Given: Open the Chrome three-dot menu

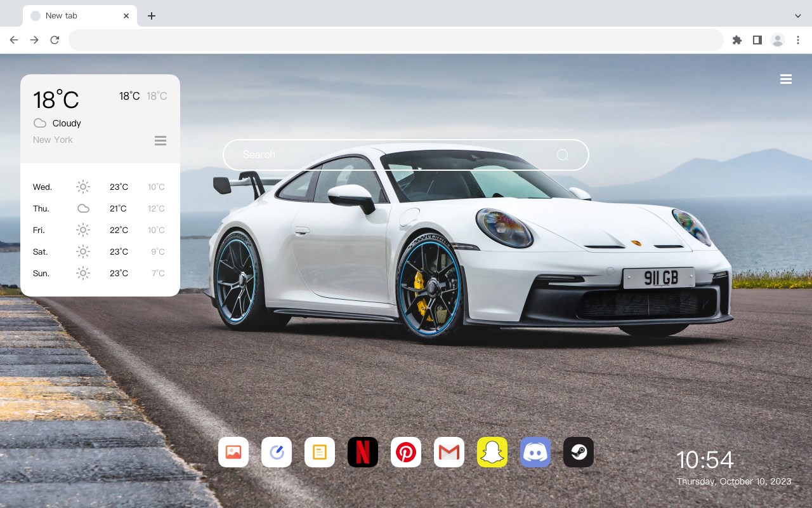Looking at the screenshot, I should [798, 40].
